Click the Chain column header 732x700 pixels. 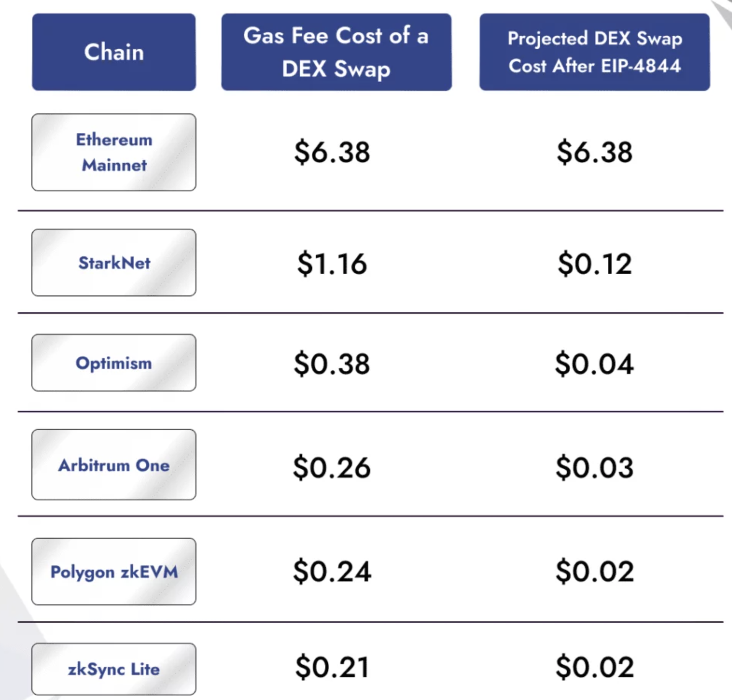click(114, 52)
